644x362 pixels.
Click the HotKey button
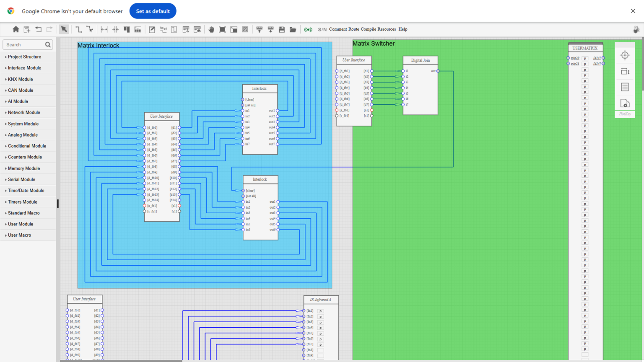point(625,114)
